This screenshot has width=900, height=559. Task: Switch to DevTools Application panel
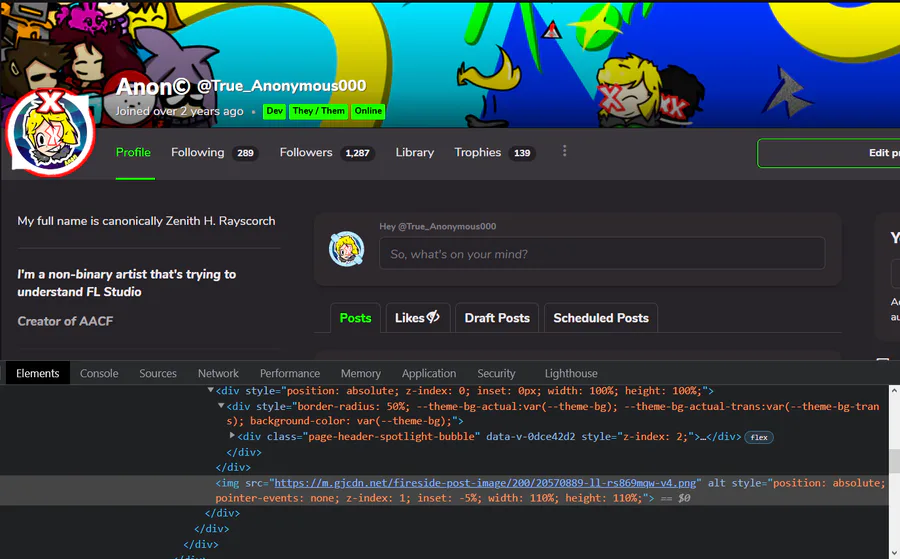click(x=429, y=373)
